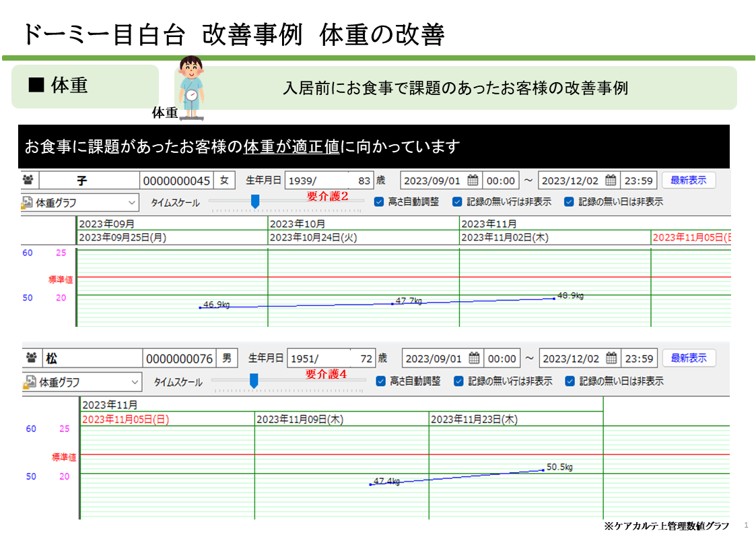Select the 46.9kg data point
This screenshot has height=535, width=756.
coord(200,307)
